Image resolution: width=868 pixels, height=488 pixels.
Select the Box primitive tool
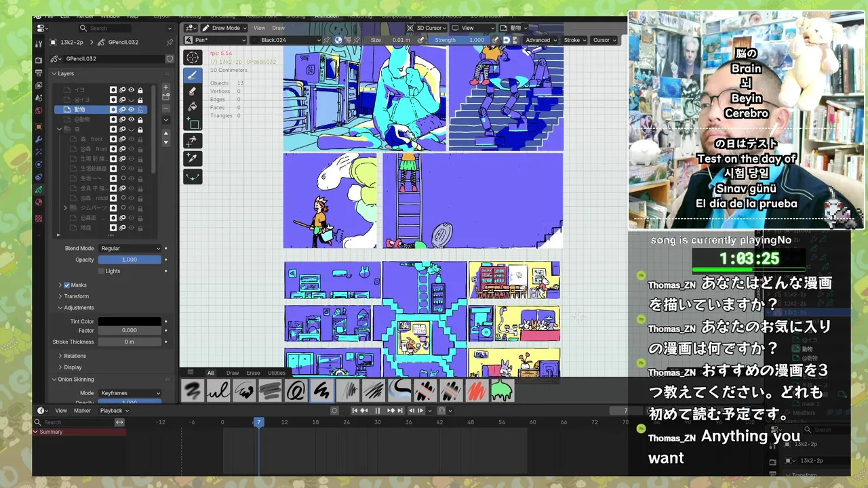click(x=193, y=123)
